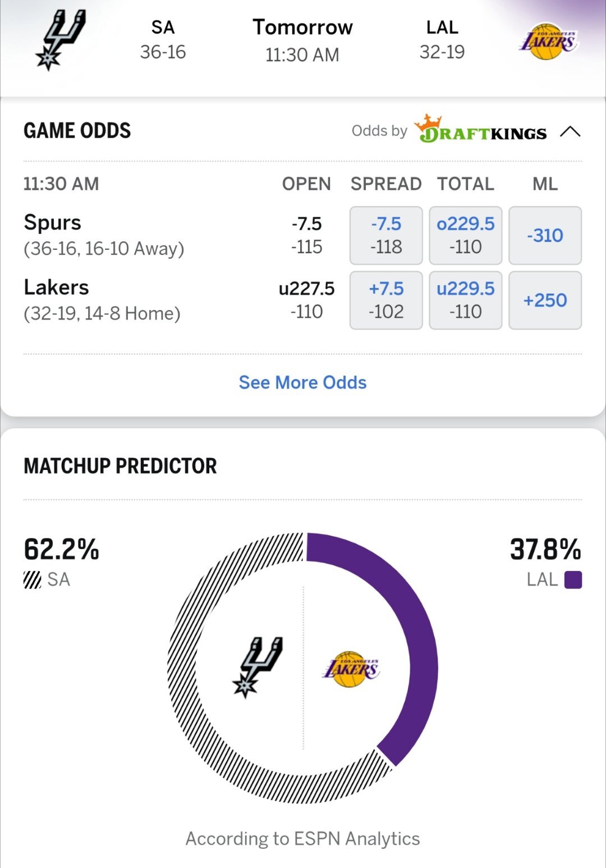Tap the Lakers logo in the header
The image size is (606, 868).
pos(547,41)
